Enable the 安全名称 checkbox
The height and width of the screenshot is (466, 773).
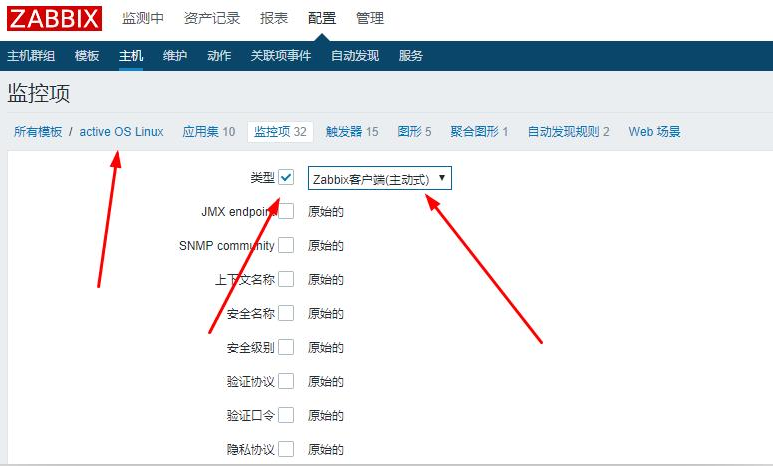[286, 313]
